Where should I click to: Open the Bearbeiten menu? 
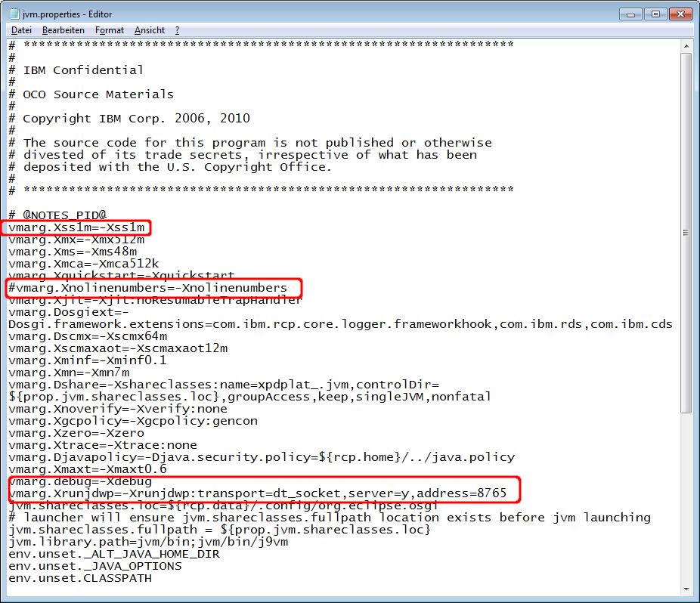point(63,30)
